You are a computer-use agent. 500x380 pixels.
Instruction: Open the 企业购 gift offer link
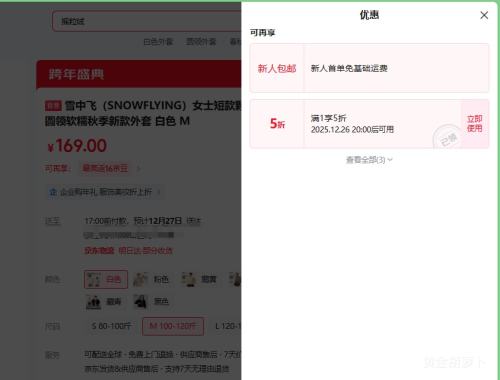pyautogui.click(x=106, y=192)
